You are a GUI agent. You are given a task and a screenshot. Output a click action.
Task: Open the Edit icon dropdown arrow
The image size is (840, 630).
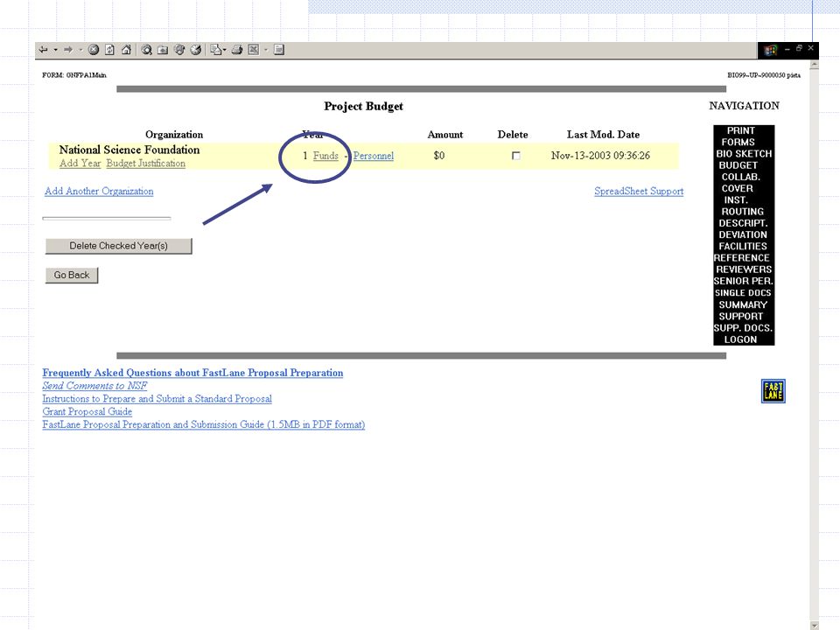click(266, 50)
